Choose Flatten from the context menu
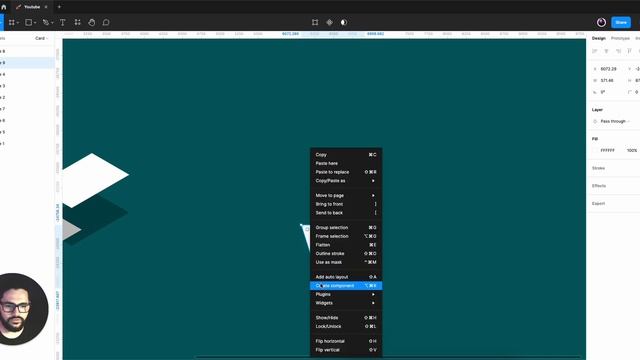Image resolution: width=640 pixels, height=360 pixels. [346, 245]
